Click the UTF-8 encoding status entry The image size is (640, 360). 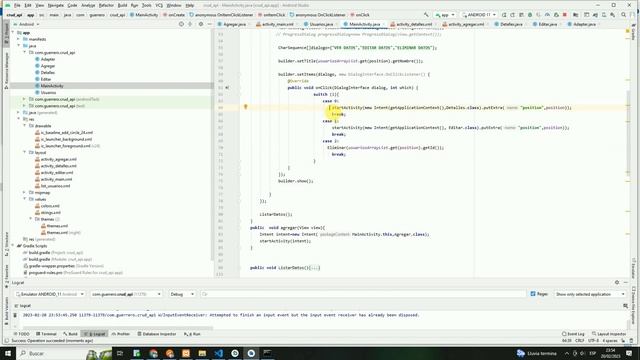click(x=593, y=340)
